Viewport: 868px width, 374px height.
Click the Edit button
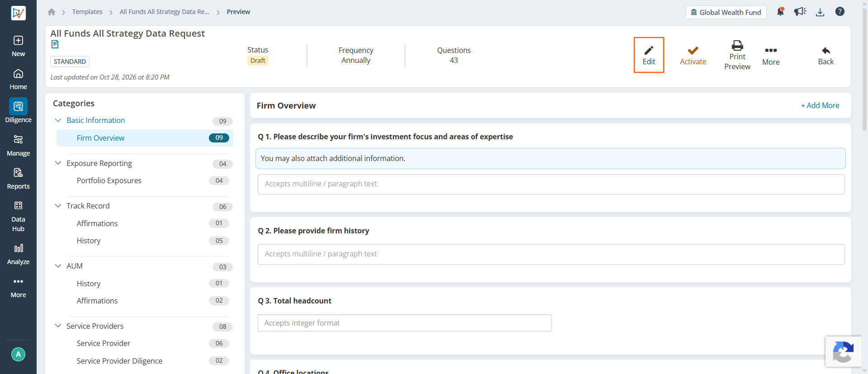[x=649, y=55]
